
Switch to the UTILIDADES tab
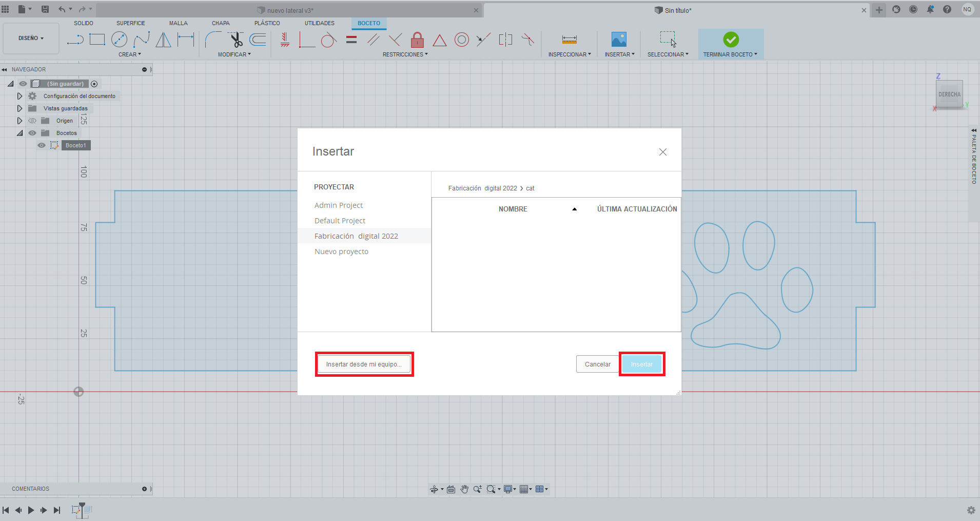[320, 23]
